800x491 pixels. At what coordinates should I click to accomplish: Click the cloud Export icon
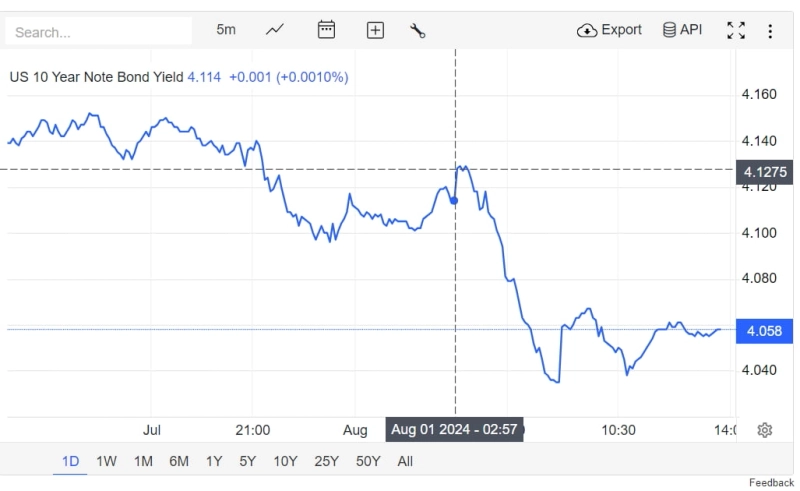(x=587, y=30)
